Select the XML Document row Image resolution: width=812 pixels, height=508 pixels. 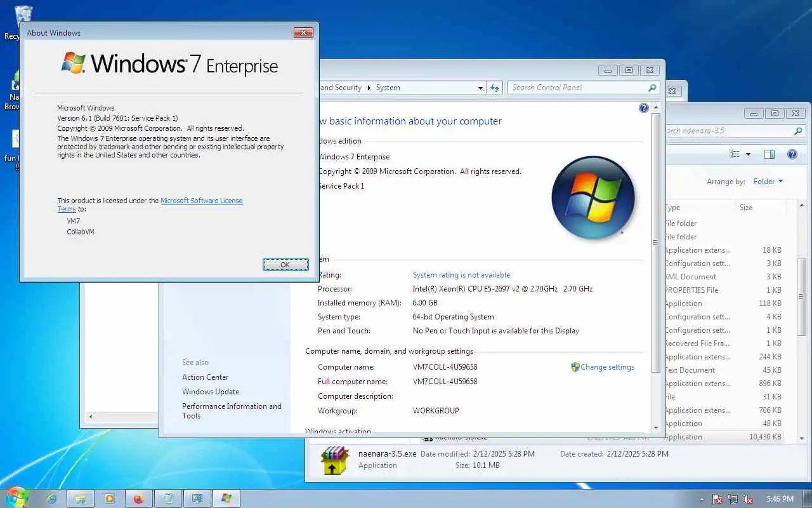pyautogui.click(x=724, y=277)
